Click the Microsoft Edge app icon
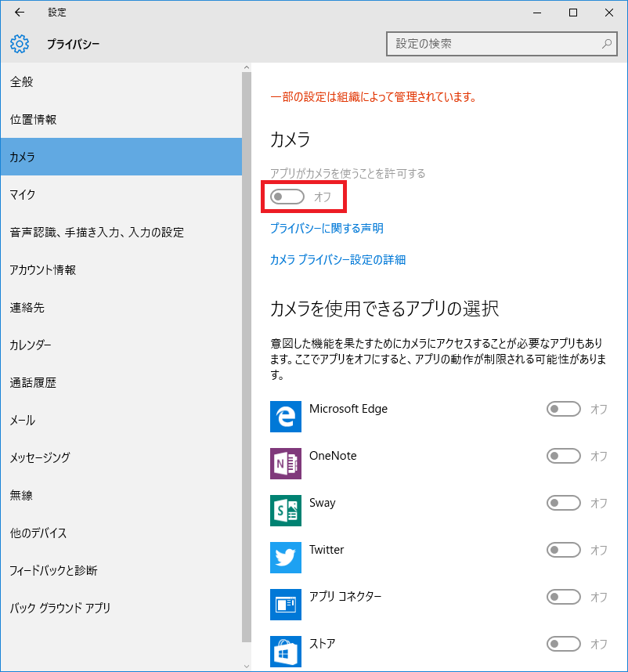 285,416
